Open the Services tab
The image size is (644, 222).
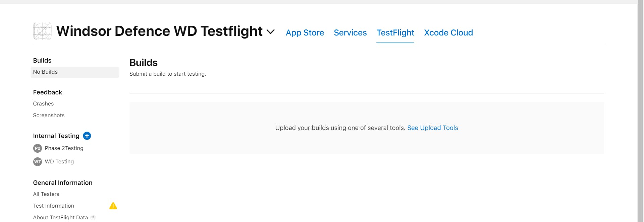pos(350,32)
